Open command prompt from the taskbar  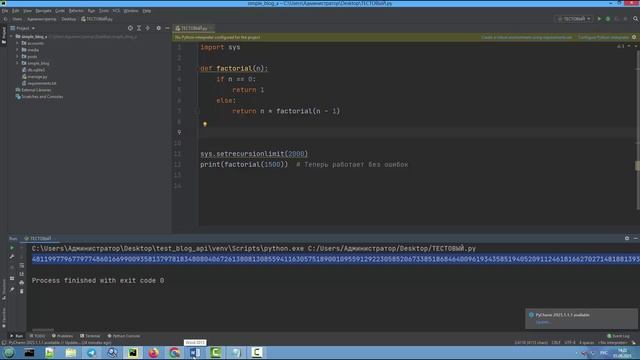pyautogui.click(x=29, y=353)
